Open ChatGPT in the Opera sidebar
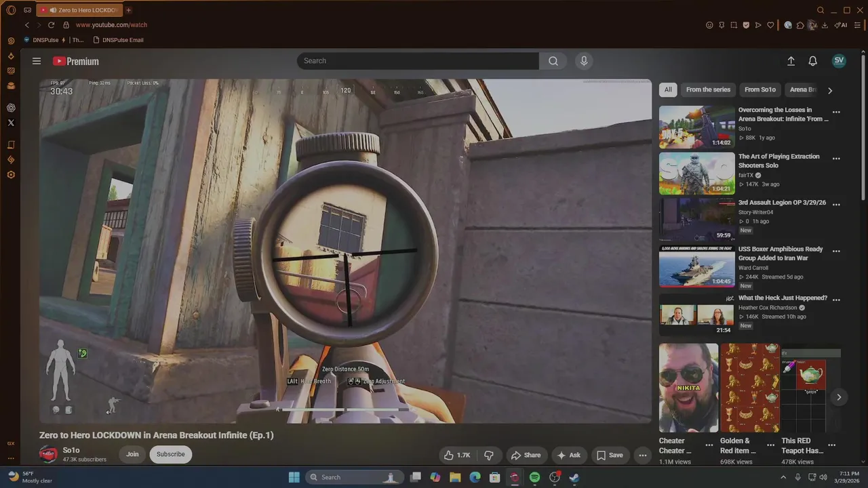Image resolution: width=868 pixels, height=488 pixels. pos(11,108)
